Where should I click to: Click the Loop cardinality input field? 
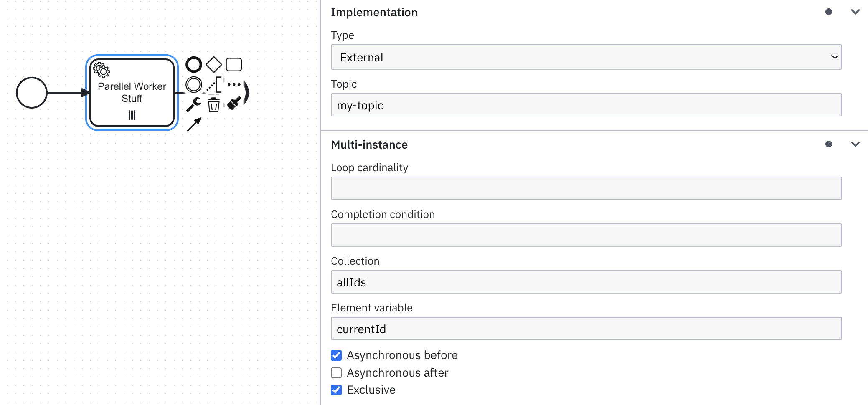point(586,188)
